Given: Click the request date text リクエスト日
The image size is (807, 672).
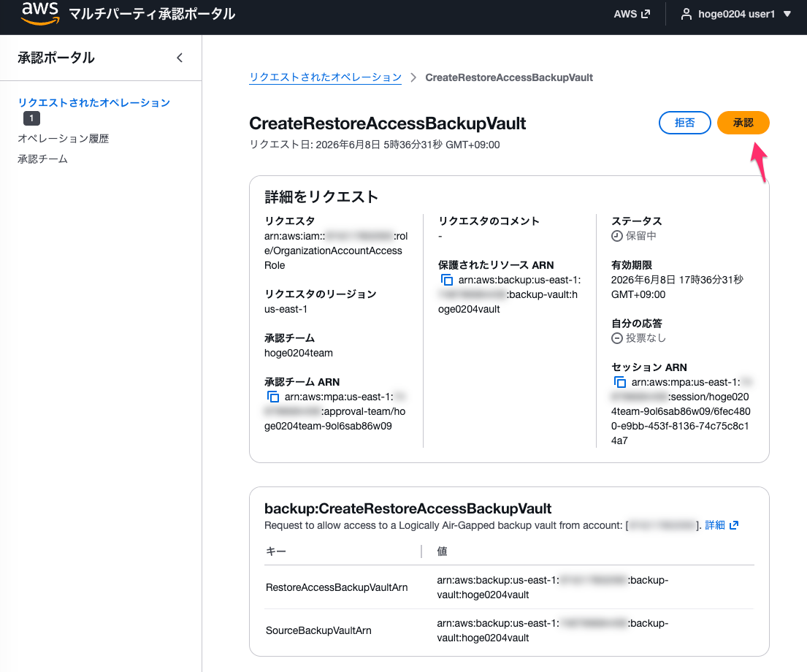Looking at the screenshot, I should point(374,145).
